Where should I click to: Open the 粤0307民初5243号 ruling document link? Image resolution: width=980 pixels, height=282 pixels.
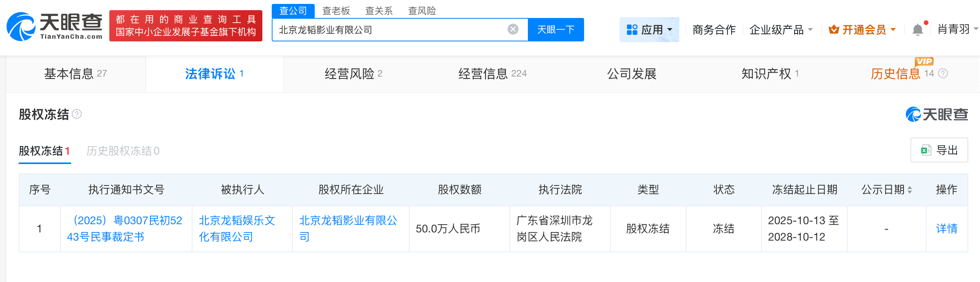[125, 229]
